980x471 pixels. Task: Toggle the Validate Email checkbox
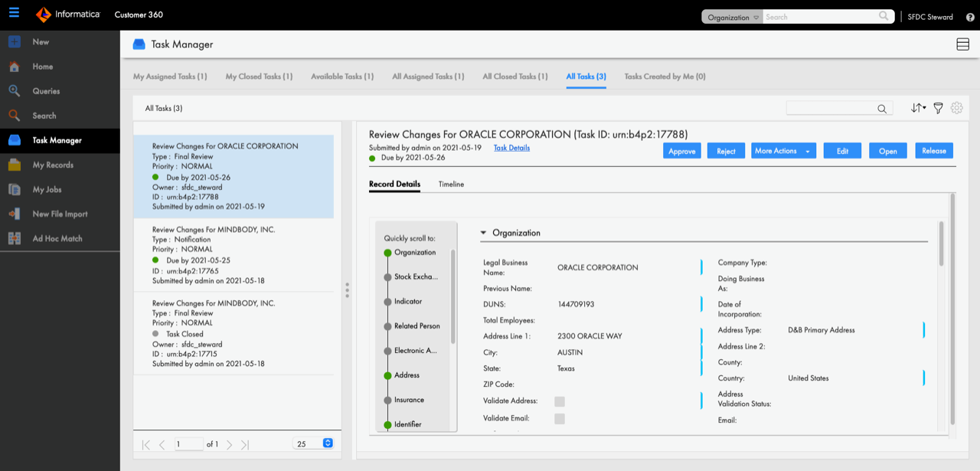[560, 419]
